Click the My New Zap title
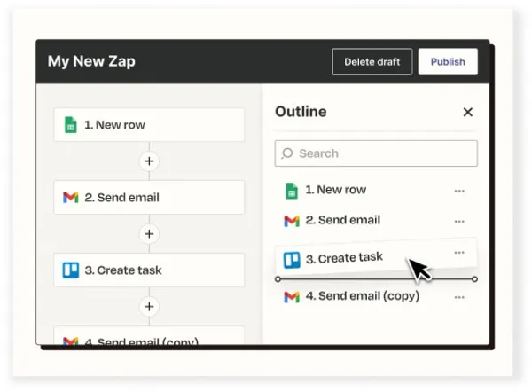The image size is (532, 392). coord(91,62)
